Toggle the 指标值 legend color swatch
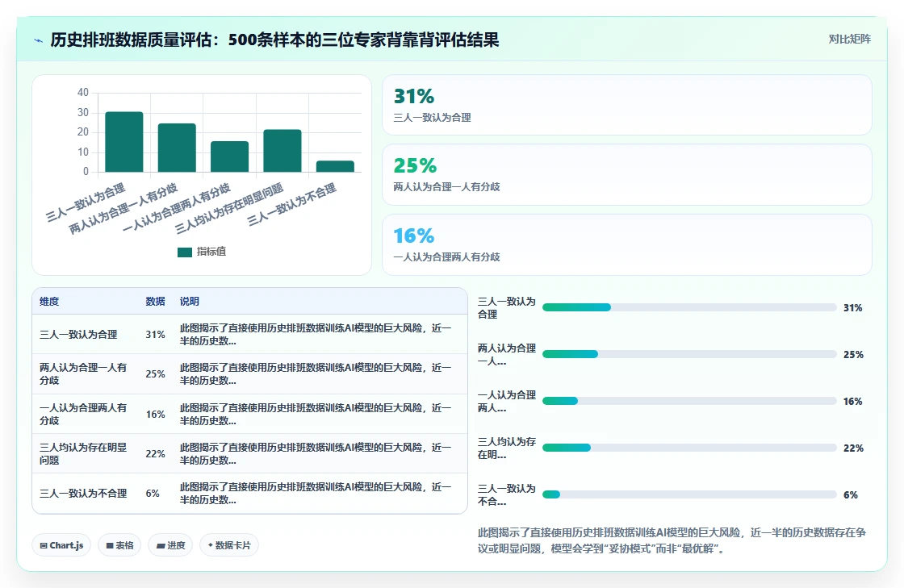The image size is (904, 588). pos(185,252)
